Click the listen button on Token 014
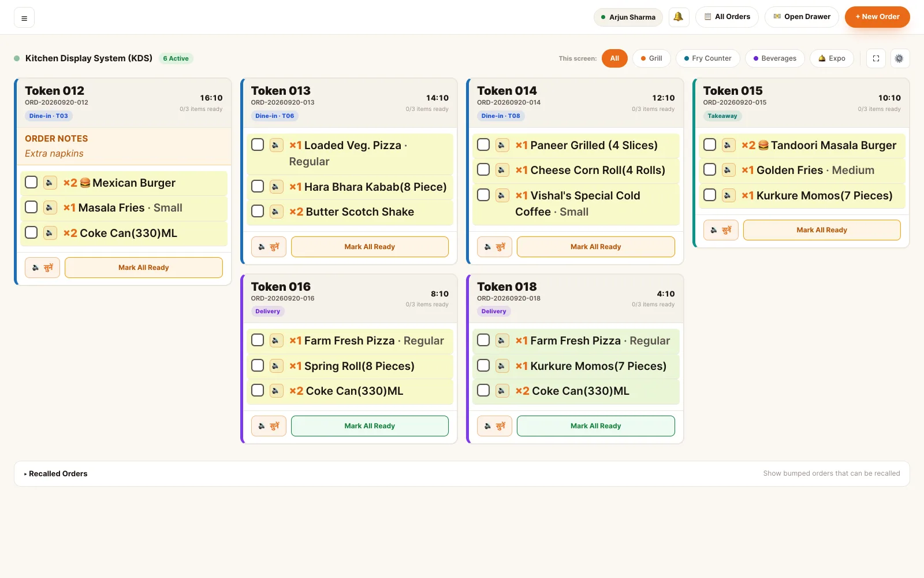Viewport: 924px width, 578px height. point(494,247)
